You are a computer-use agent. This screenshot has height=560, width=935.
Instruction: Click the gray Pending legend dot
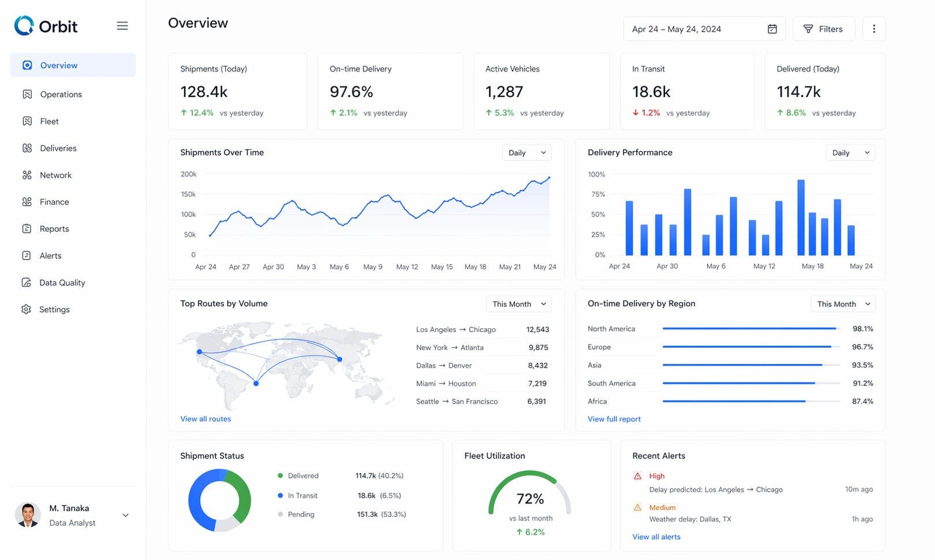[280, 514]
